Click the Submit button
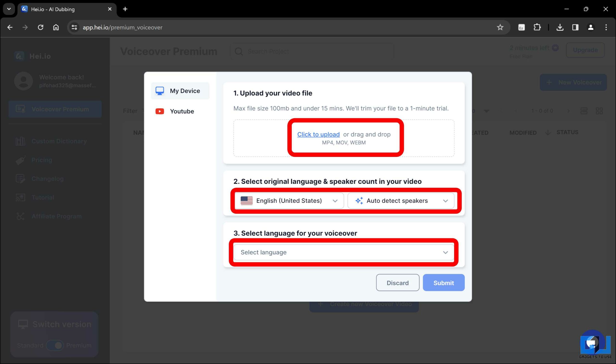Screen dimensions: 616x364 pyautogui.click(x=443, y=283)
